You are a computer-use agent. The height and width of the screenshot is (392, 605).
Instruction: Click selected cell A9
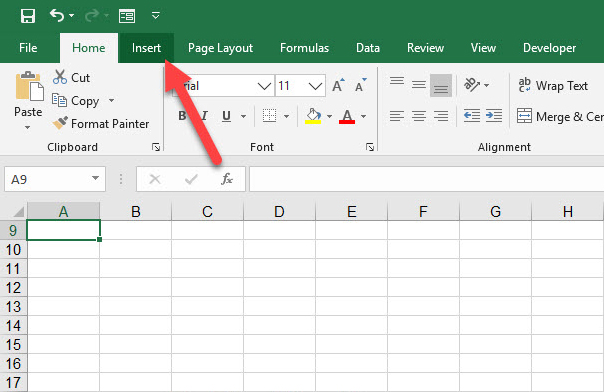click(63, 230)
